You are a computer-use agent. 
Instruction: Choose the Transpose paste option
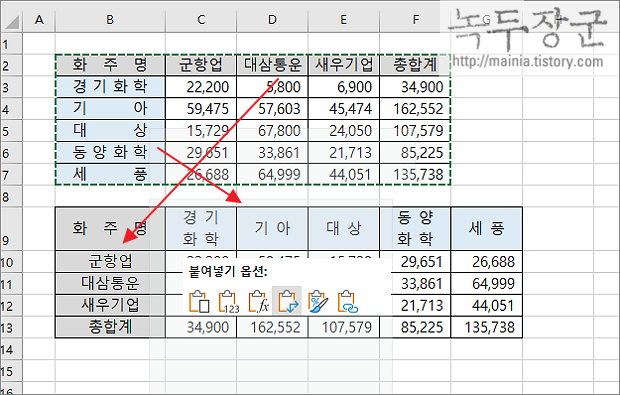tap(287, 302)
